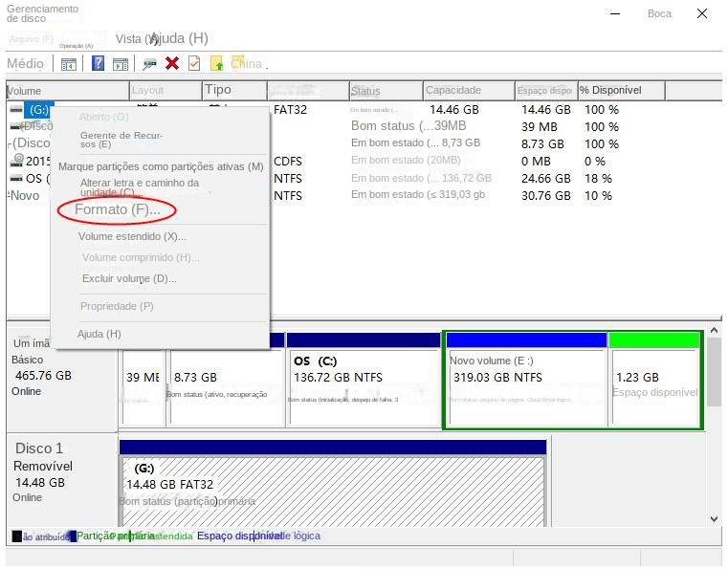728x569 pixels.
Task: Click the disk pane scrollbar up arrow
Action: pyautogui.click(x=714, y=331)
